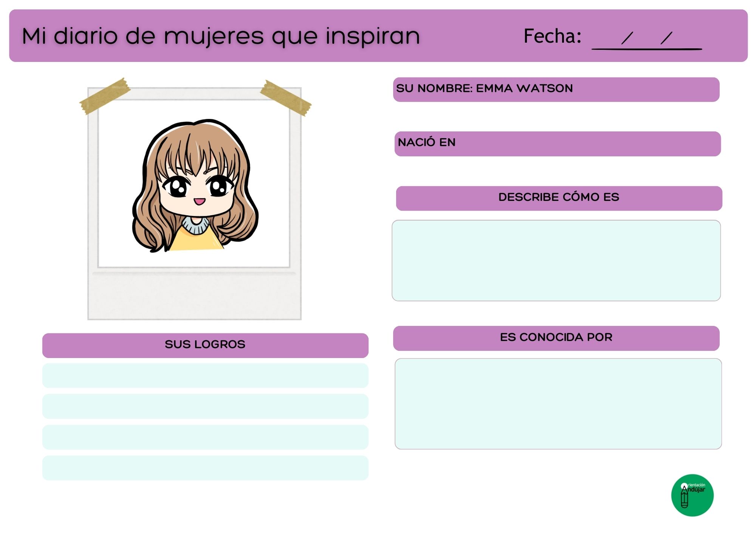Click the 'ES CONOCIDA POR' heading
The image size is (756, 534).
[x=556, y=338]
